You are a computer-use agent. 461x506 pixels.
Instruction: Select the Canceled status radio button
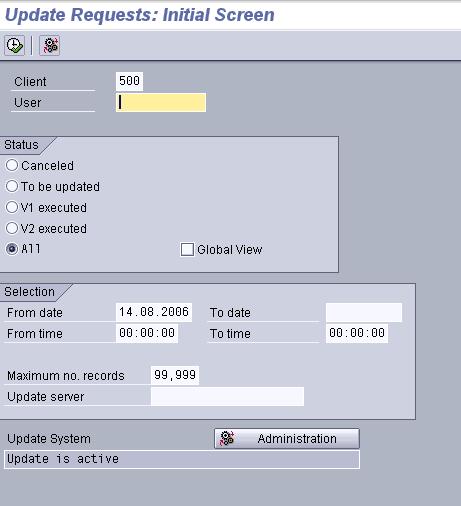click(12, 165)
